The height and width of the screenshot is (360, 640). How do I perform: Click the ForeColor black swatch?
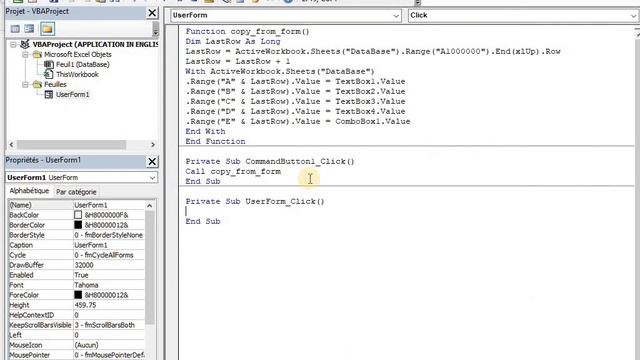coord(78,295)
